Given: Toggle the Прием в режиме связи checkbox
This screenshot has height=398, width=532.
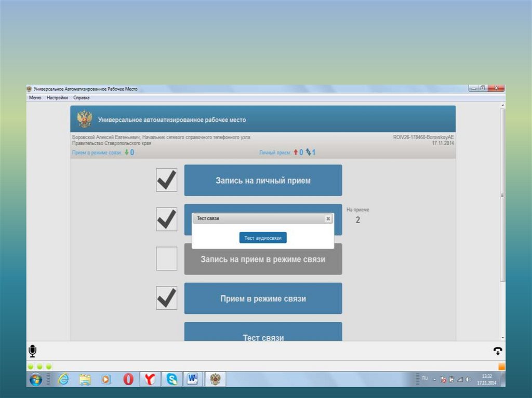Looking at the screenshot, I should tap(166, 298).
